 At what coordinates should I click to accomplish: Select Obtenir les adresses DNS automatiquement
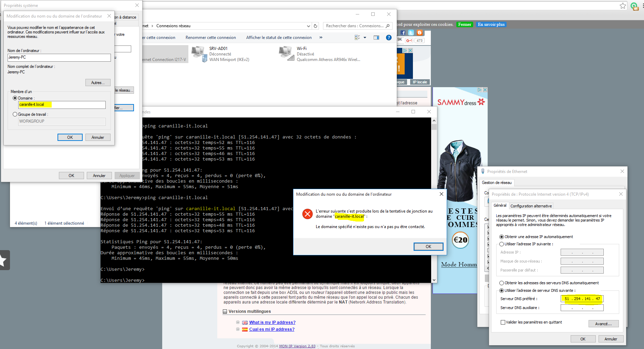coord(501,283)
